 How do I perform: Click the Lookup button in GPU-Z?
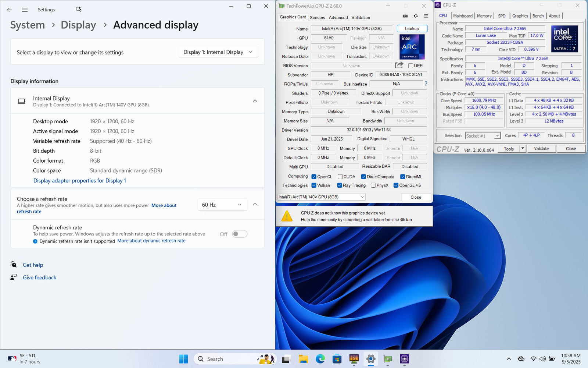412,29
